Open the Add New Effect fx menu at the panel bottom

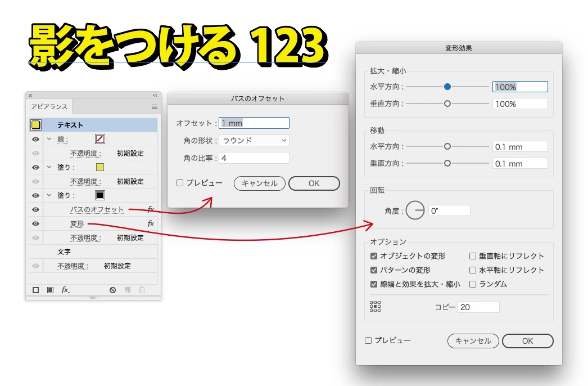click(x=65, y=290)
